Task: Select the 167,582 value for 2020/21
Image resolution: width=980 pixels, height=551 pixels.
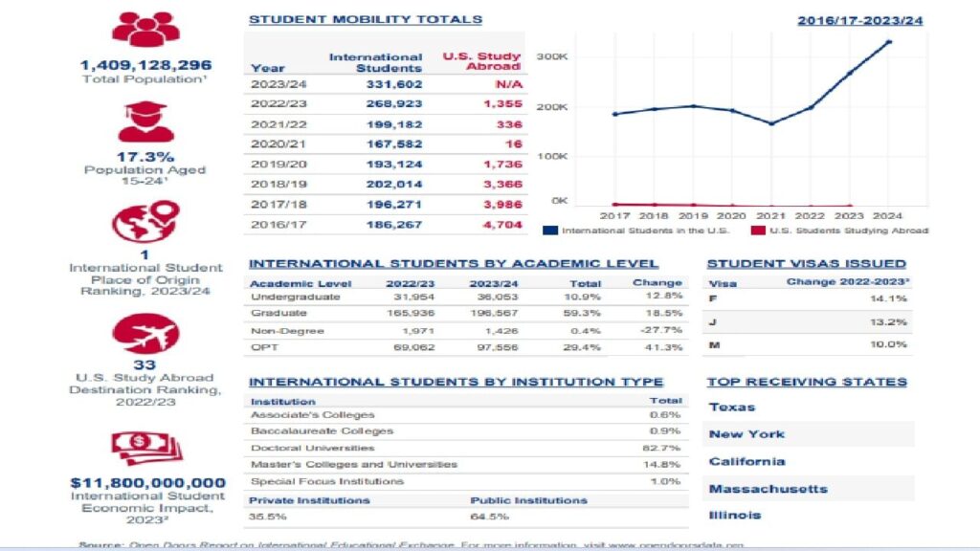Action: coord(394,144)
